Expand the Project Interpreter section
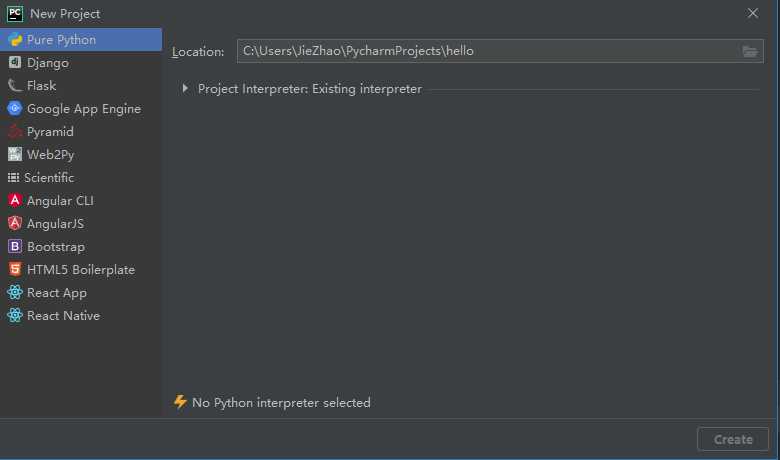The image size is (780, 460). 185,89
